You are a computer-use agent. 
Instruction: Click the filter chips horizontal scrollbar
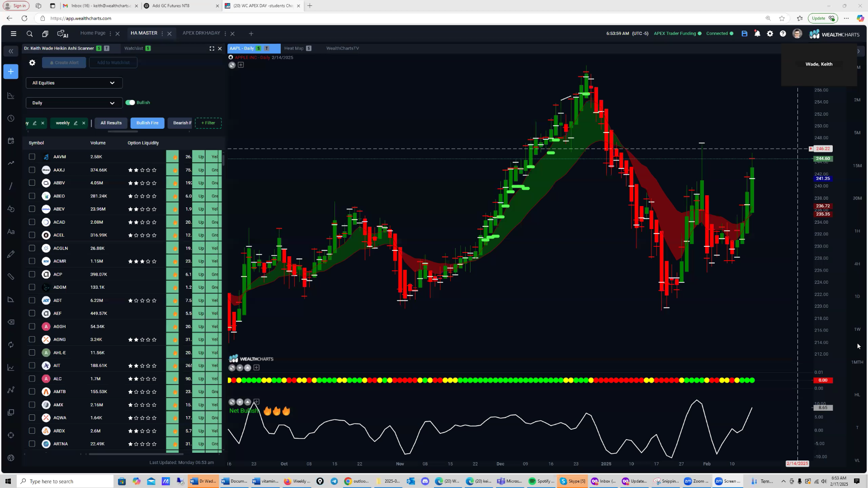123,131
